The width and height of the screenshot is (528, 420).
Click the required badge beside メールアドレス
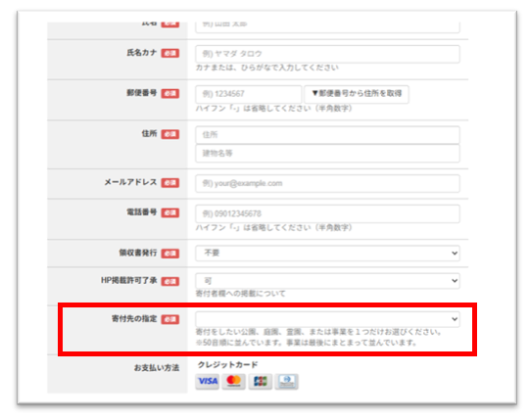[170, 183]
